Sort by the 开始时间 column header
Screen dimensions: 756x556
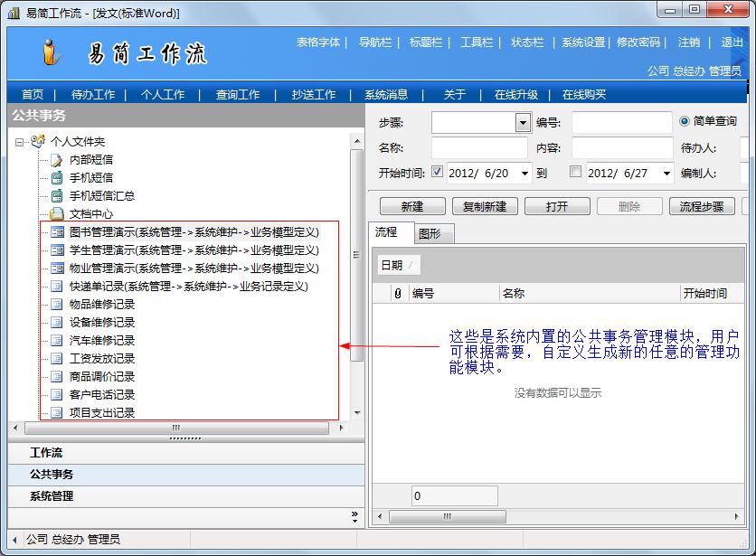[x=711, y=293]
